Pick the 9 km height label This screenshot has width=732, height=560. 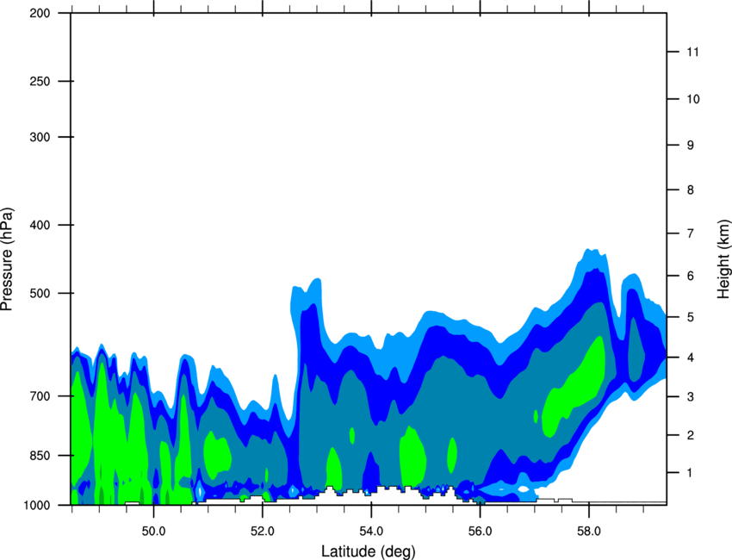coord(690,146)
